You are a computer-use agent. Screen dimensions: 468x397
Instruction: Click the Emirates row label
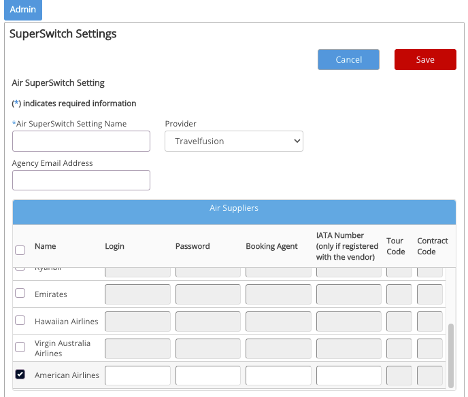coord(51,294)
